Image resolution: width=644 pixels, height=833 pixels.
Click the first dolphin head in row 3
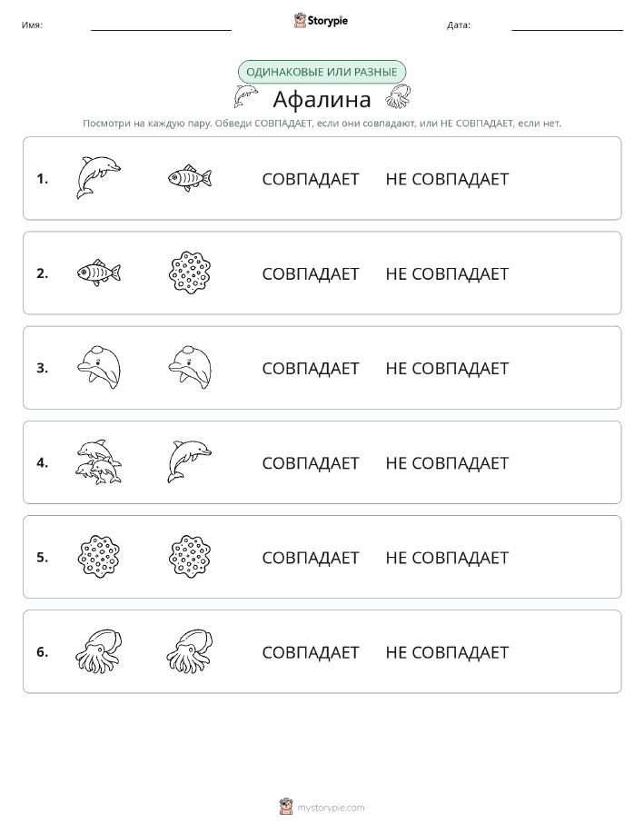[x=98, y=367]
